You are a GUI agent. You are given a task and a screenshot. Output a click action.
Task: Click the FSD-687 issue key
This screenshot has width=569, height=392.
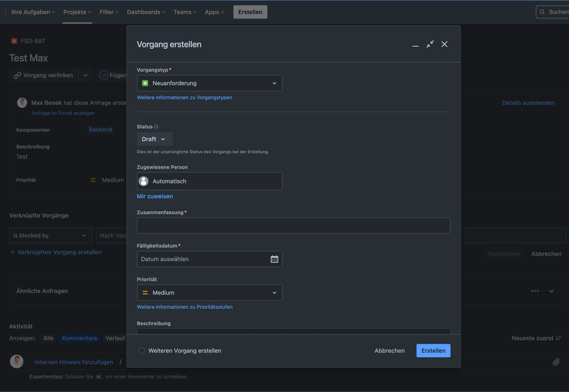[33, 41]
